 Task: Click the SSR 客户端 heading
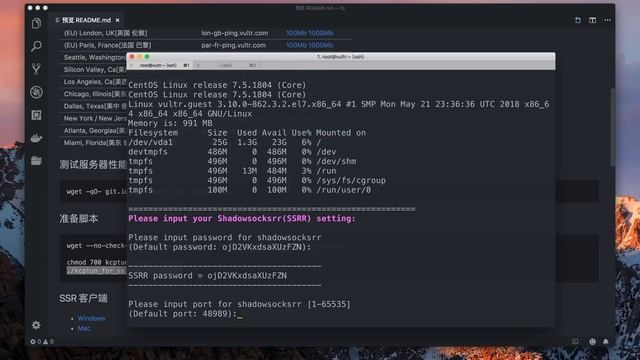(x=83, y=298)
